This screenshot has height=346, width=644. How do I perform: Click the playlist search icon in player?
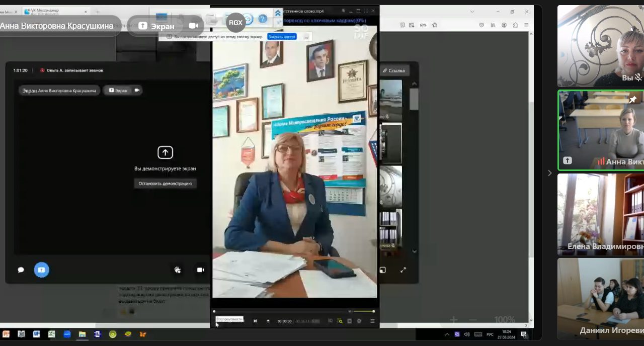340,321
